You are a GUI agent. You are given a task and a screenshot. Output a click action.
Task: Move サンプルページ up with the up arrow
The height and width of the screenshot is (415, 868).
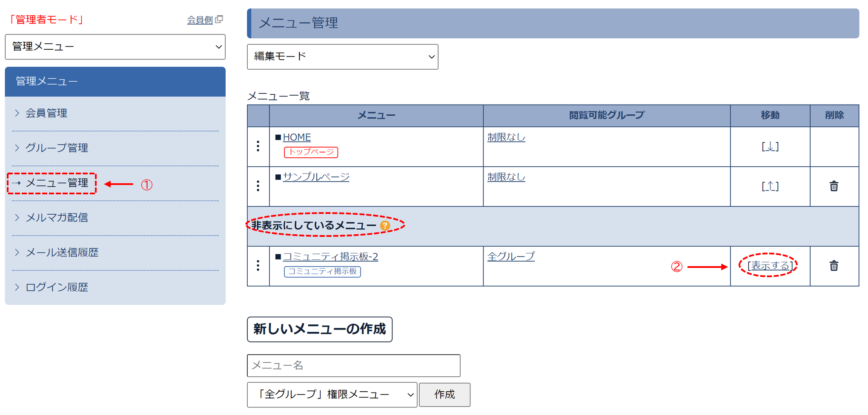tap(770, 186)
